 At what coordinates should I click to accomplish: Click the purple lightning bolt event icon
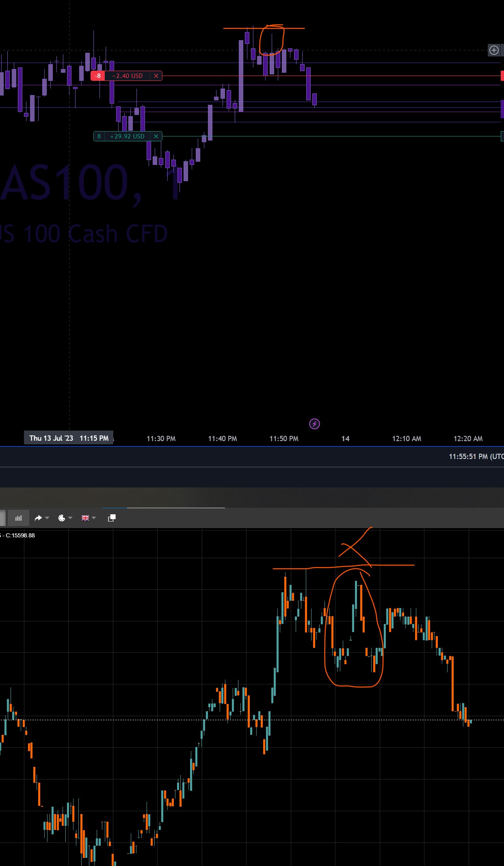click(x=314, y=424)
